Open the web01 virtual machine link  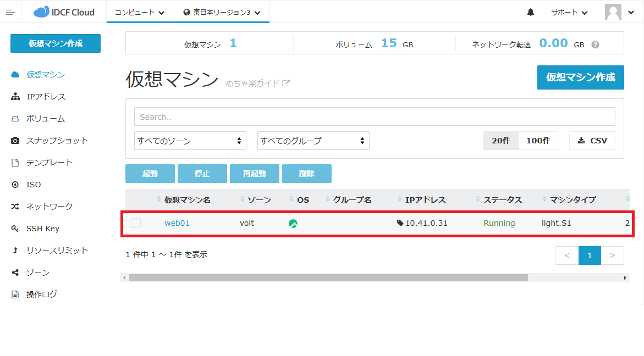[x=177, y=223]
